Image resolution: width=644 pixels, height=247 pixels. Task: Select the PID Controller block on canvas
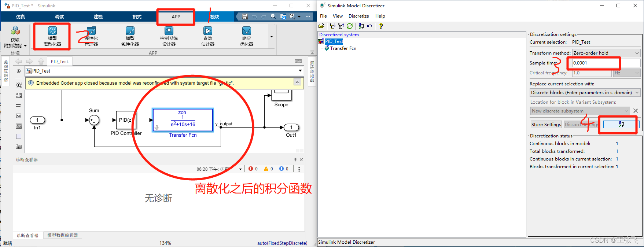click(126, 120)
